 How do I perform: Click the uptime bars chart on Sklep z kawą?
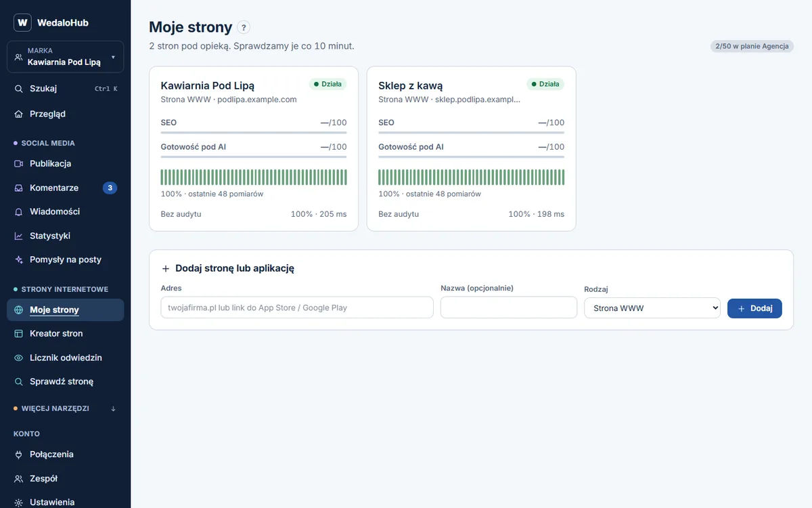471,177
